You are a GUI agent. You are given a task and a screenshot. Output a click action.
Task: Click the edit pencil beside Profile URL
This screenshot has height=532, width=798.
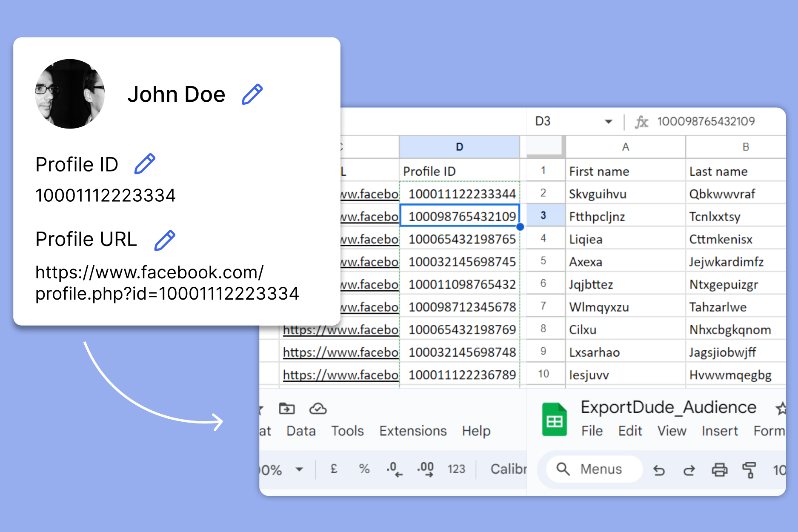point(165,240)
